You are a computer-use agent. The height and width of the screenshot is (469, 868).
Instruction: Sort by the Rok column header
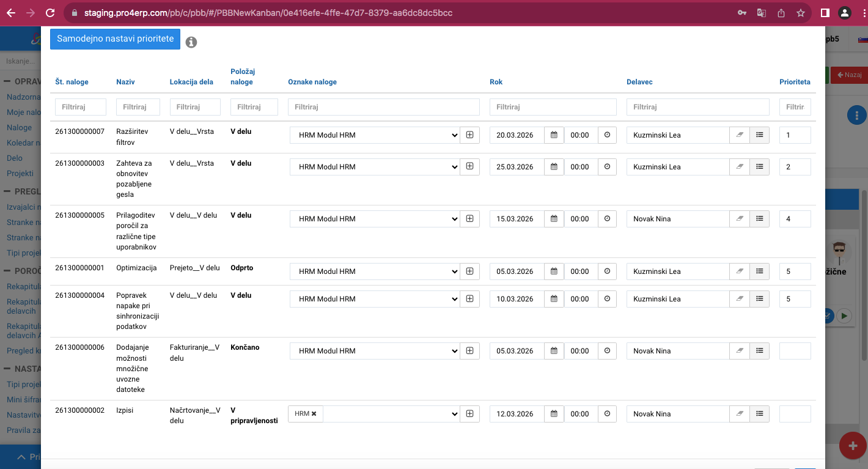(x=496, y=82)
